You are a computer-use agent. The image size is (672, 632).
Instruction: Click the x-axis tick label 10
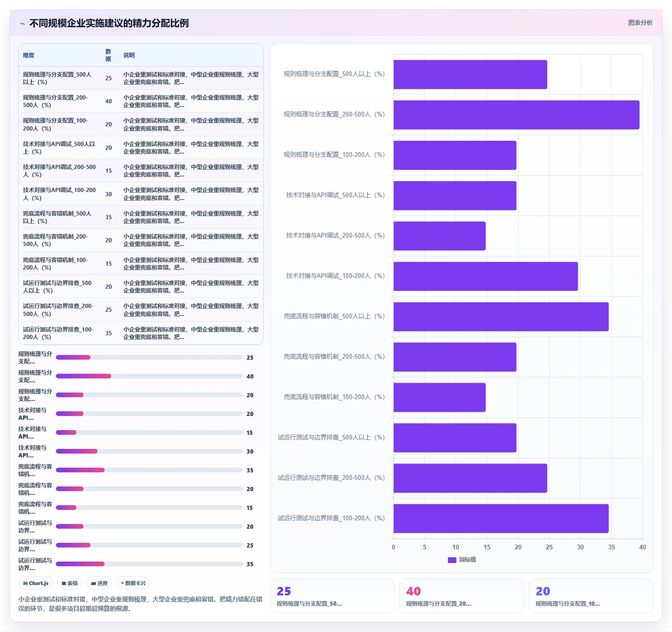(x=456, y=547)
